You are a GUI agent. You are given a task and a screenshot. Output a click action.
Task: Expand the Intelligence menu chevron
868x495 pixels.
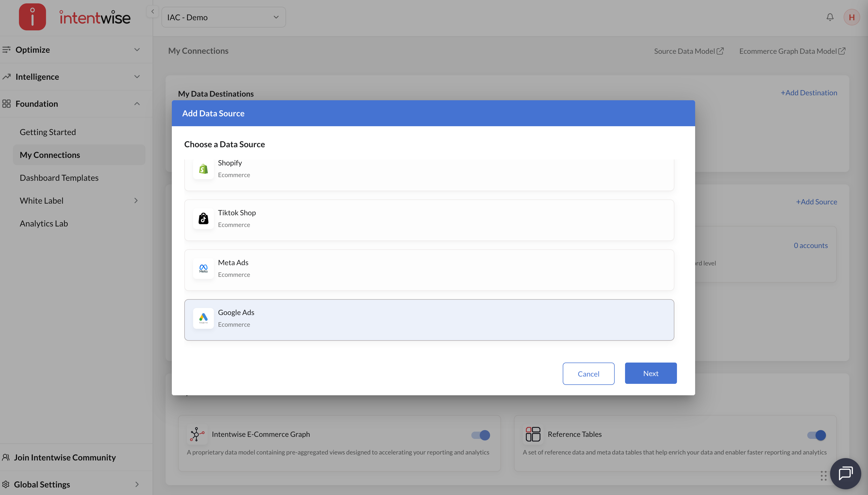coord(137,77)
